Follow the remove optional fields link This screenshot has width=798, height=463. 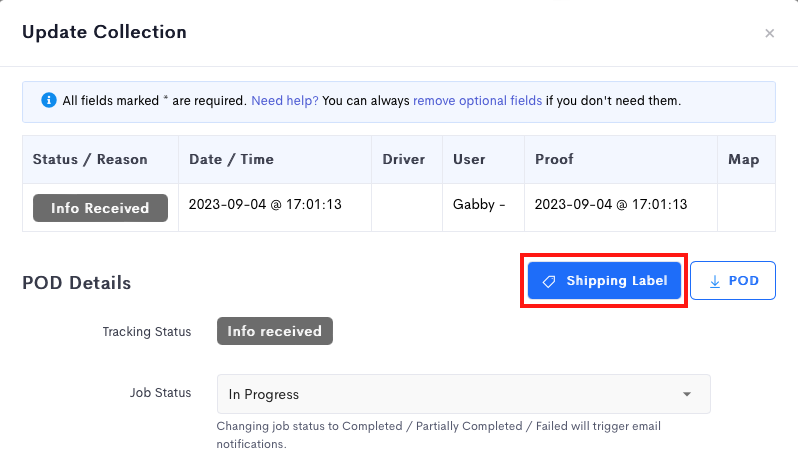tap(477, 101)
